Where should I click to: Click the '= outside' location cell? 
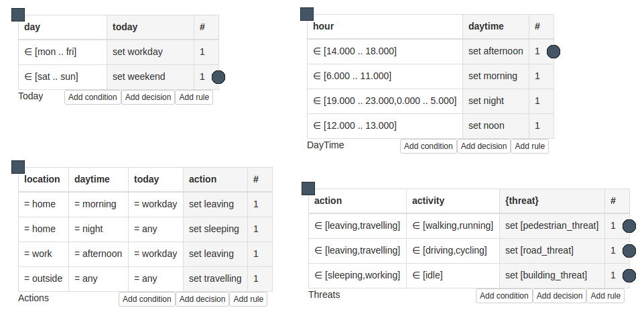click(x=44, y=278)
